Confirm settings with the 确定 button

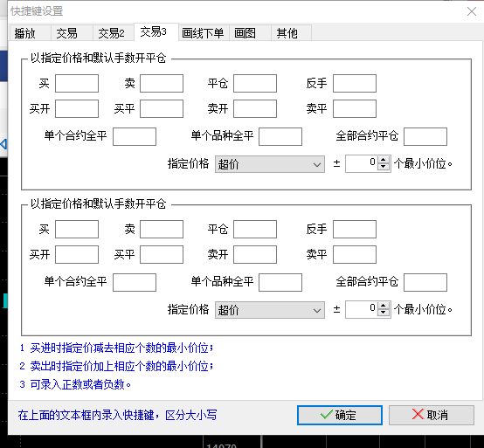click(x=340, y=415)
